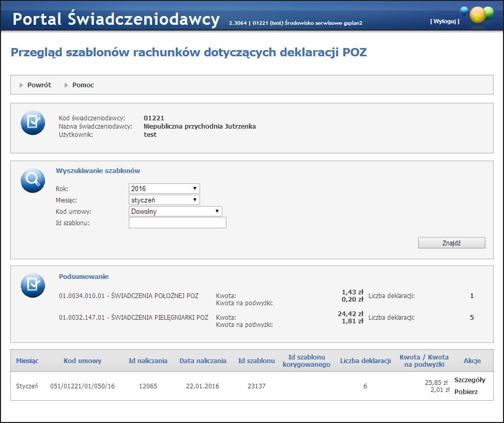Screen dimensions: 504x423
Task: Click ŚWIADCZENIA POŁOŻNEJ POZ summary row
Action: [x=129, y=296]
